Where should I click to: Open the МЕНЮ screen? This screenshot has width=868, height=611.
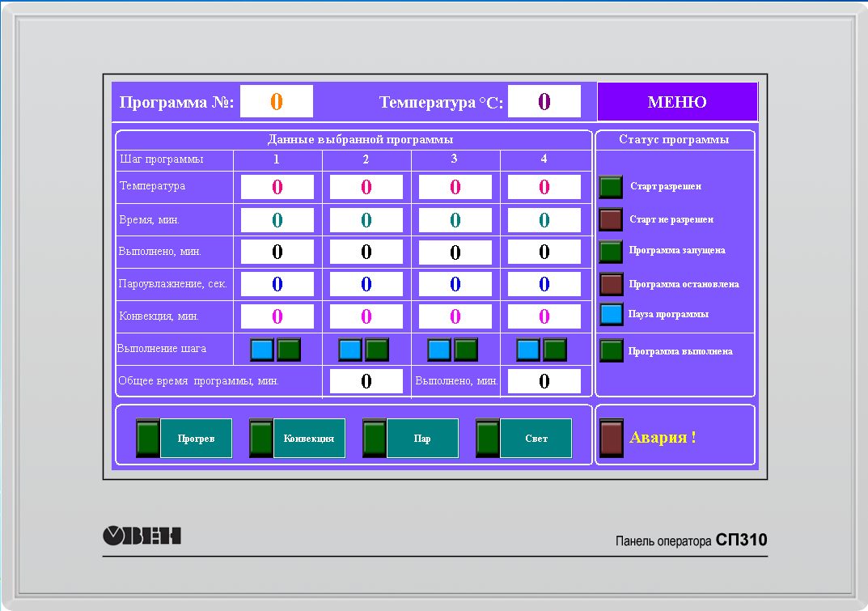(677, 102)
